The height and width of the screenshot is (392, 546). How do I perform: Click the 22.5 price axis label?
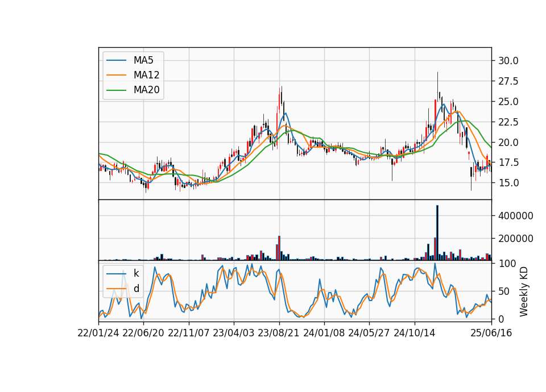[x=508, y=122]
